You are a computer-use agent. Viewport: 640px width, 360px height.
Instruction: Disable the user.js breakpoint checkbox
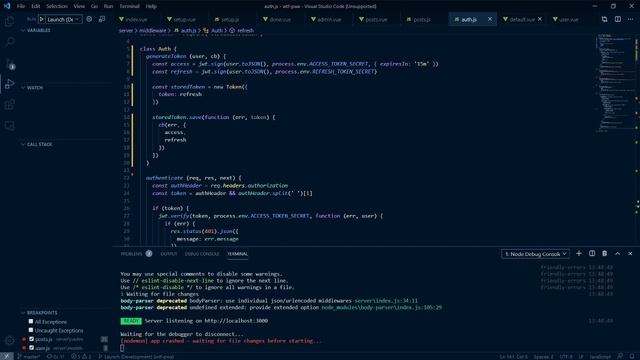tap(31, 348)
